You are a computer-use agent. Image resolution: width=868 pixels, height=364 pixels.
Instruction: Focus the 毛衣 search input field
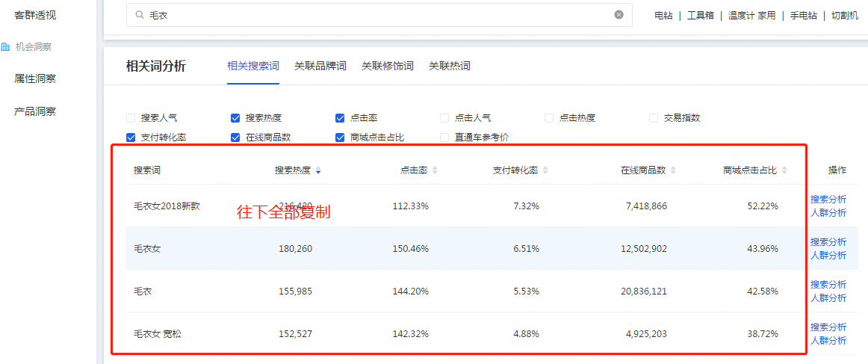tap(379, 15)
